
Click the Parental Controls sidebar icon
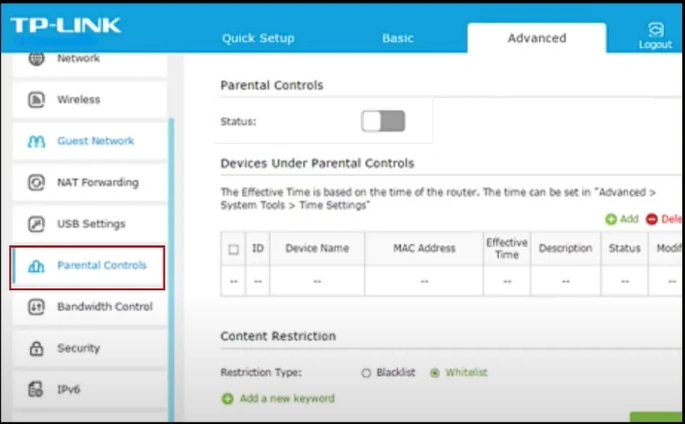(x=36, y=265)
